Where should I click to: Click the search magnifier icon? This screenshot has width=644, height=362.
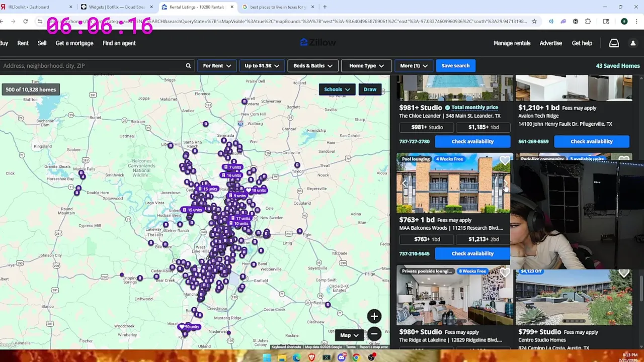click(188, 66)
